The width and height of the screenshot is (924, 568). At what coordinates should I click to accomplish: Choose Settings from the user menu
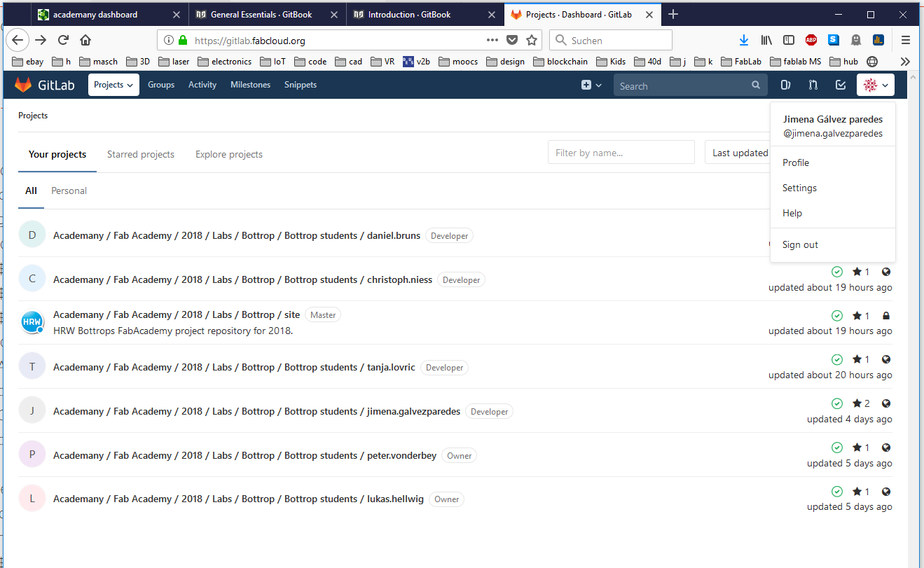(x=799, y=188)
